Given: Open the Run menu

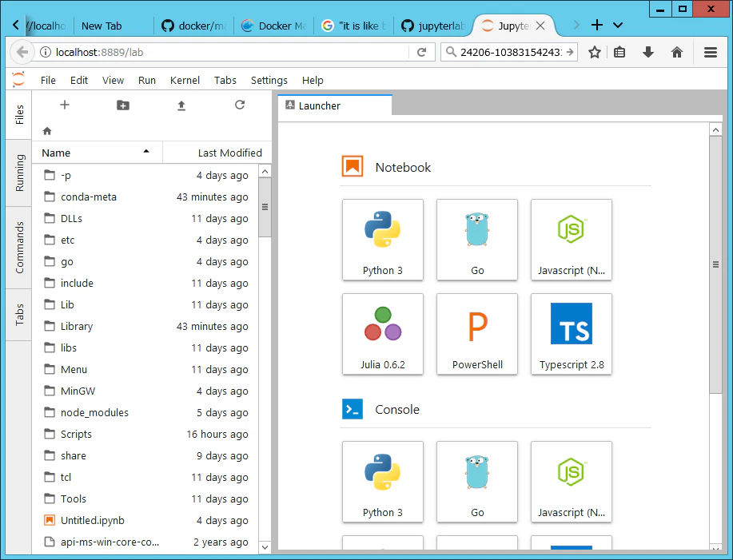Looking at the screenshot, I should tap(147, 81).
